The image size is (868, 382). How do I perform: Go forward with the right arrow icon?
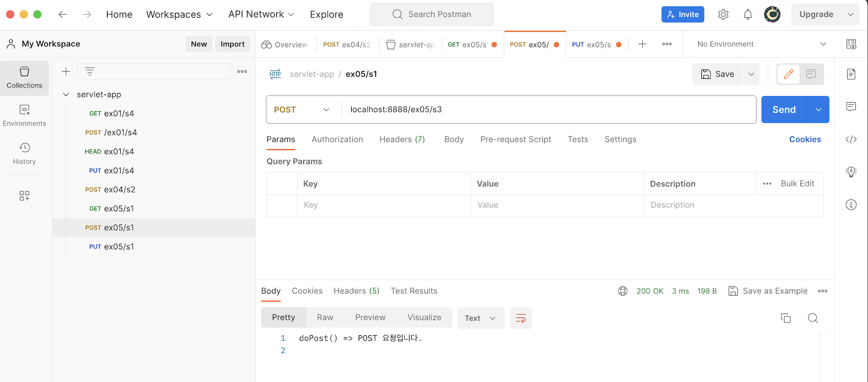click(x=87, y=14)
